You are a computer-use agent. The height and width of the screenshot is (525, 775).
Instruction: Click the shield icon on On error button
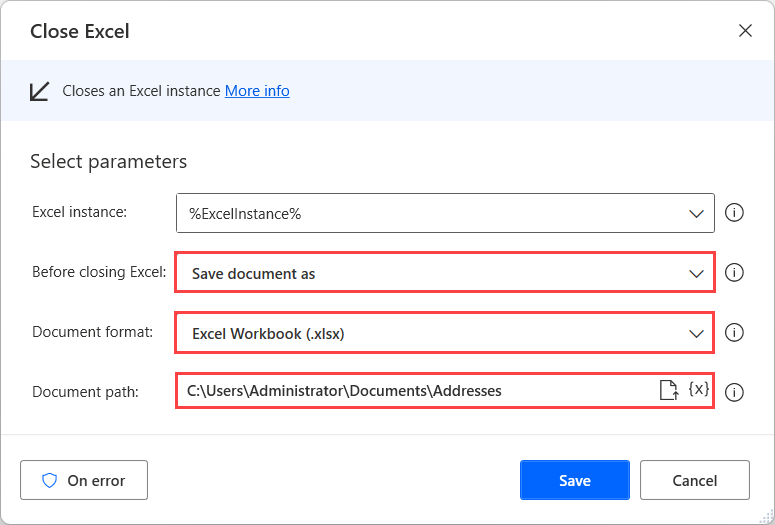[49, 480]
